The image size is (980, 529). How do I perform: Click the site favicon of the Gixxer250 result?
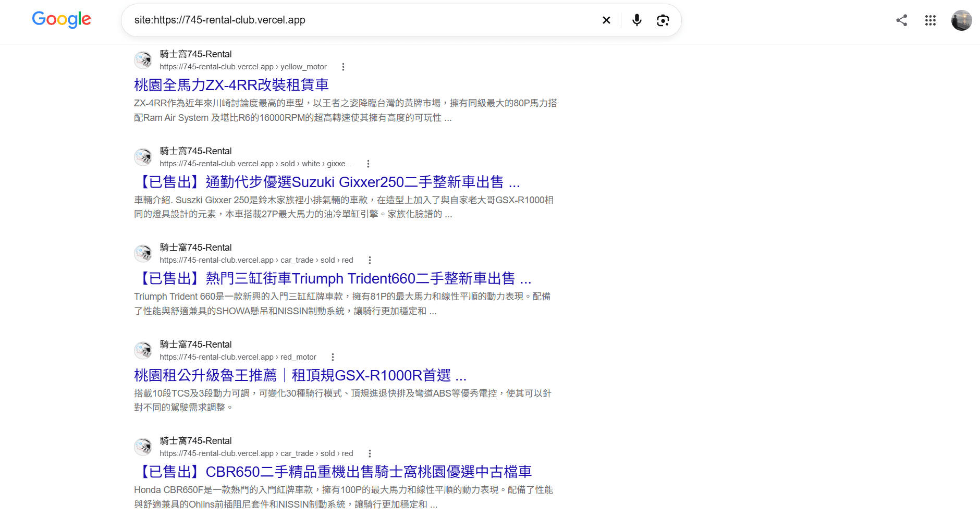(143, 157)
